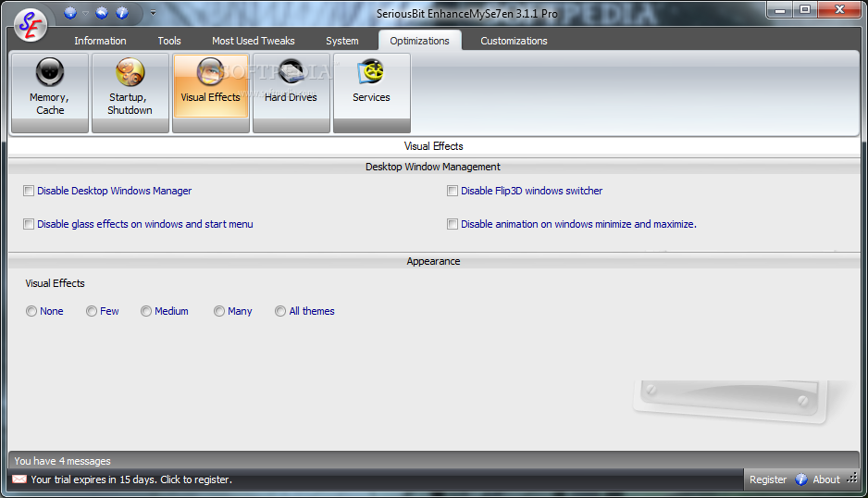This screenshot has height=498, width=868.
Task: Select the Few visual effects option
Action: coord(92,311)
